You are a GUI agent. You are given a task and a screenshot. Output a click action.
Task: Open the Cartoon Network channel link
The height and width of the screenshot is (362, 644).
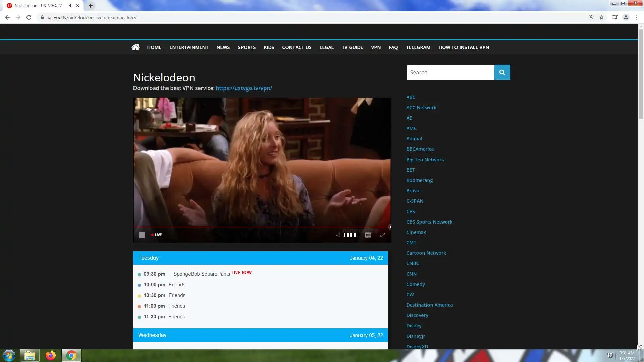point(426,253)
